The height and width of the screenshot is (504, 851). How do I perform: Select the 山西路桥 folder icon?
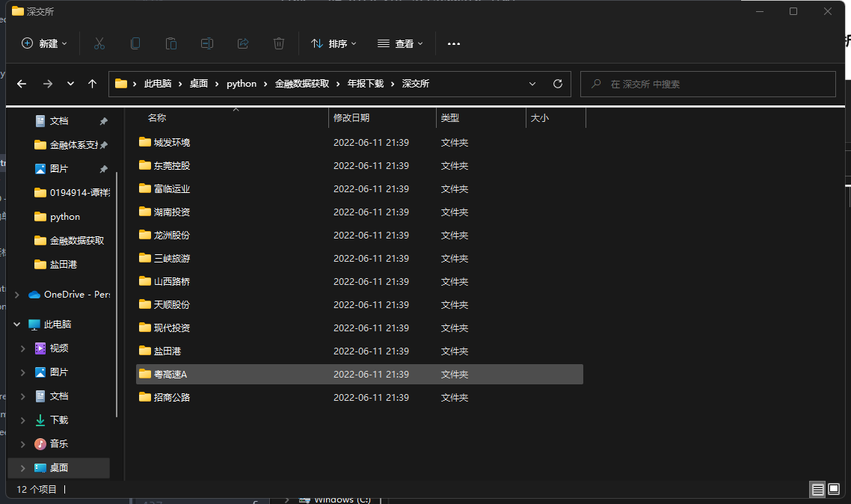coord(144,281)
